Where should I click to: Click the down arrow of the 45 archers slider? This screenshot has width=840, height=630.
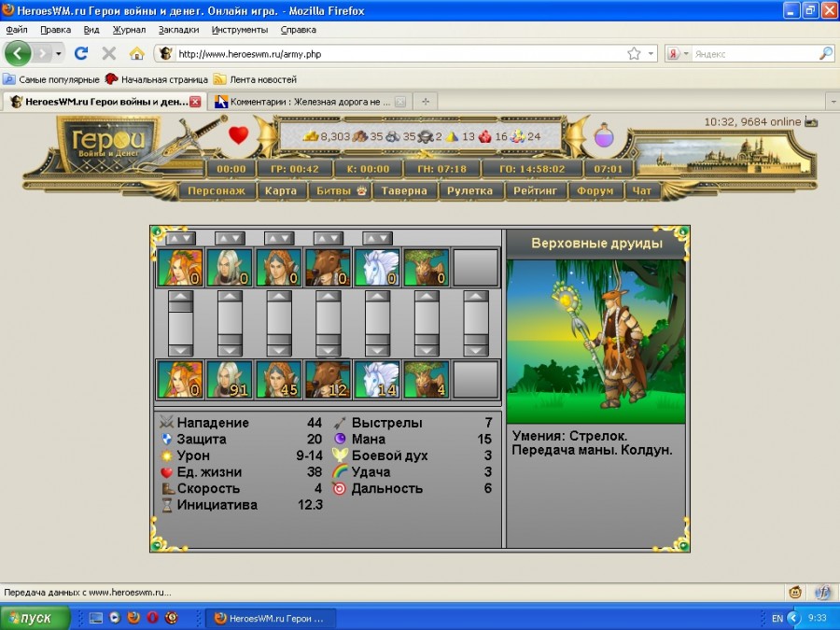pos(279,350)
